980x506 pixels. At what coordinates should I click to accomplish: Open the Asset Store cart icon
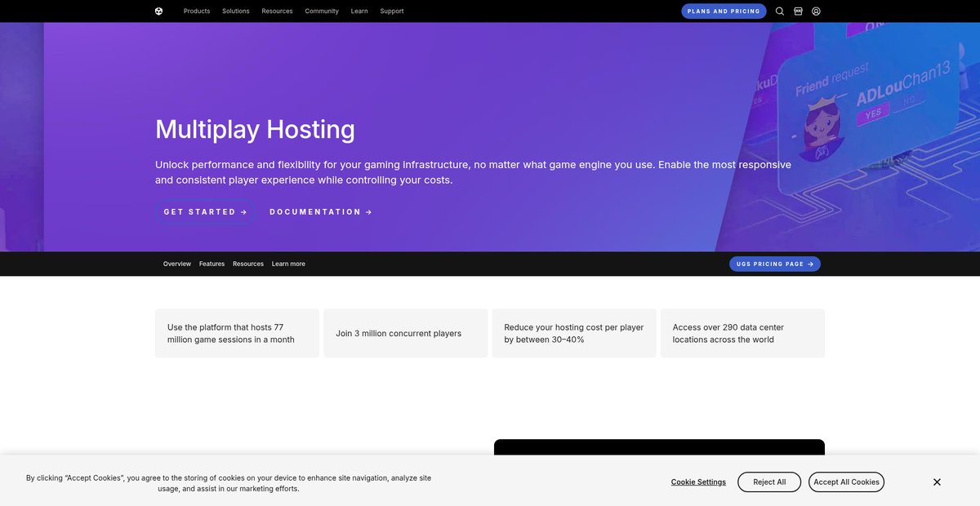point(798,11)
